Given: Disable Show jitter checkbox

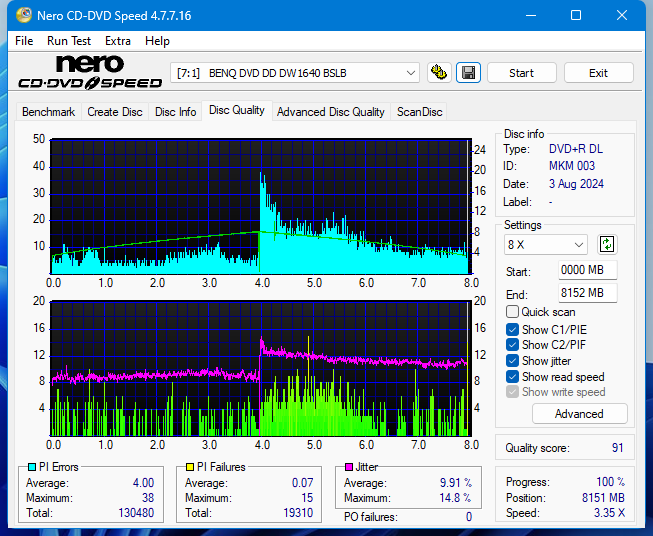Looking at the screenshot, I should pos(512,361).
